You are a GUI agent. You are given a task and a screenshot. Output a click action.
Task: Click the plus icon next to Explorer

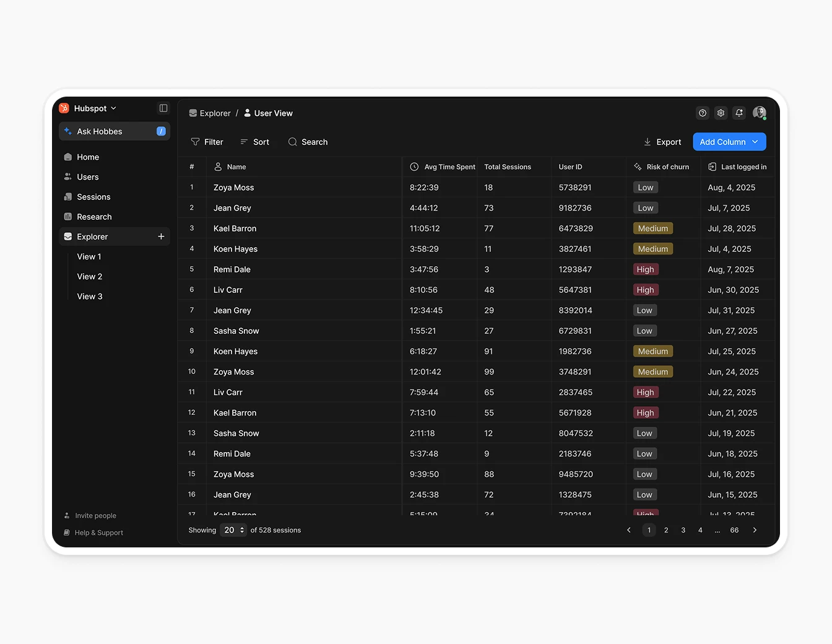161,237
